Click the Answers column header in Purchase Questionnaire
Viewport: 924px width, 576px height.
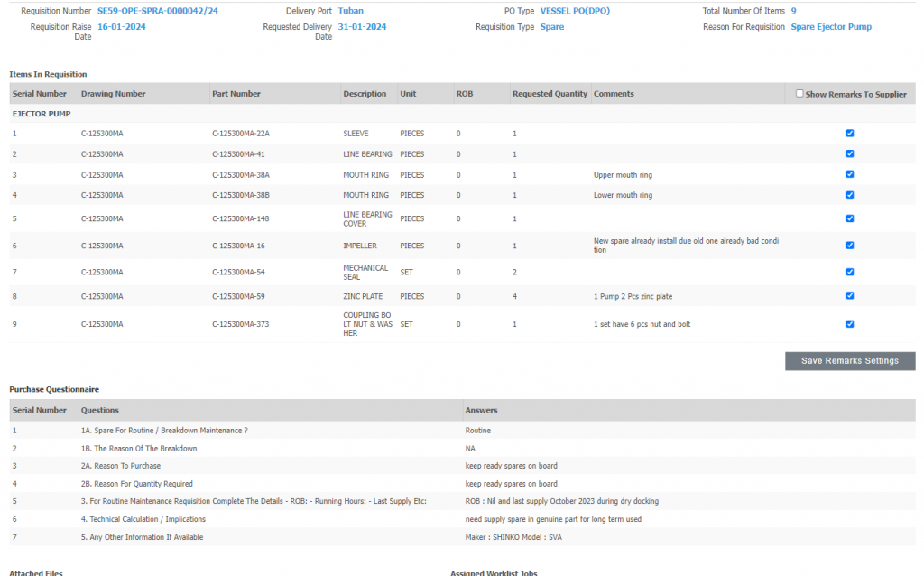pyautogui.click(x=481, y=410)
